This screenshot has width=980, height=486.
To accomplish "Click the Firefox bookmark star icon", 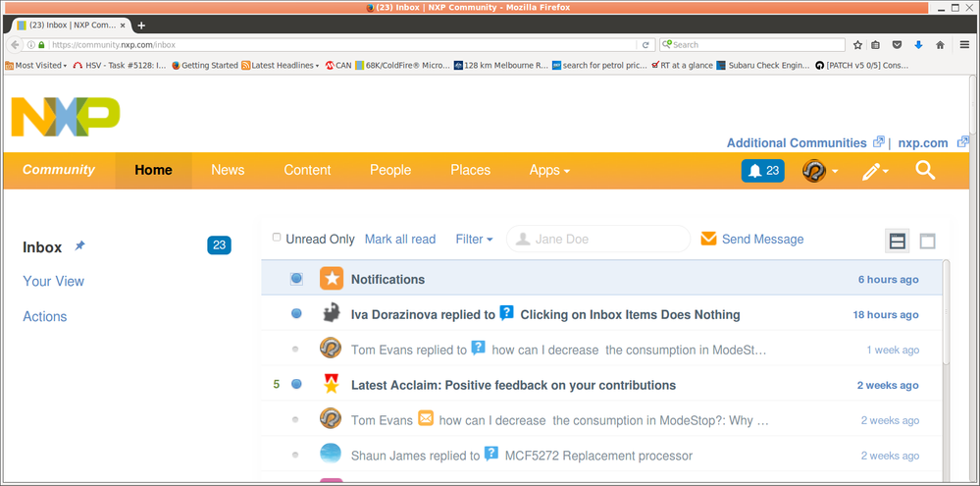I will click(x=858, y=45).
